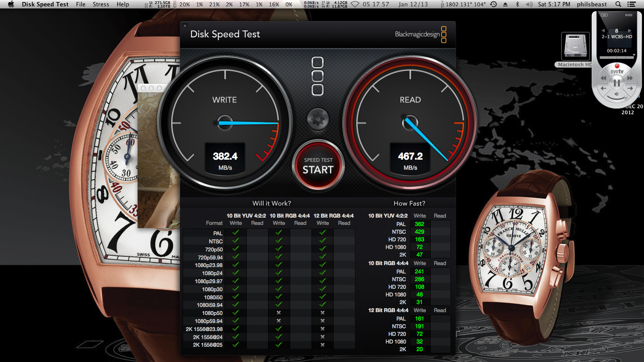This screenshot has height=362, width=644.
Task: Click the 'Will it Work?' panel heading
Action: (272, 204)
